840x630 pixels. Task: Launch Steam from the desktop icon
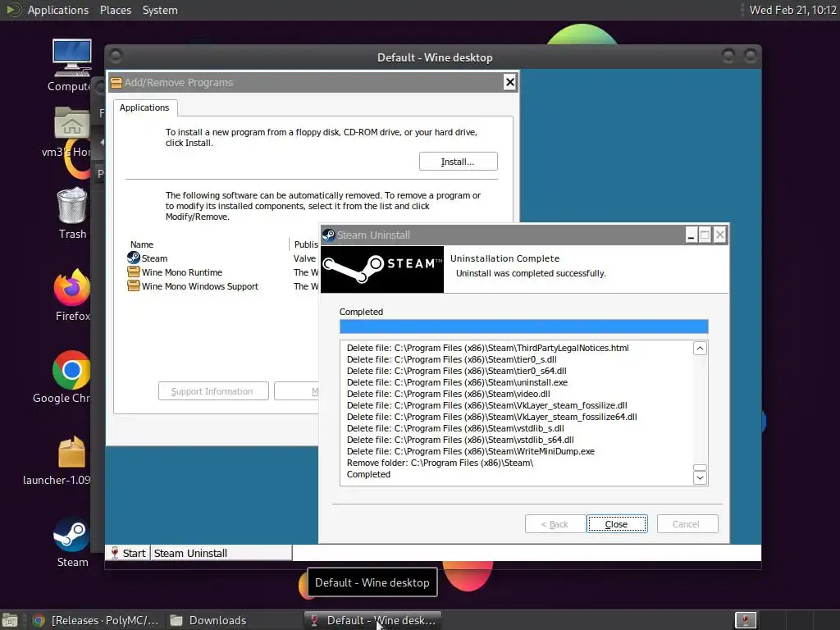coord(72,534)
